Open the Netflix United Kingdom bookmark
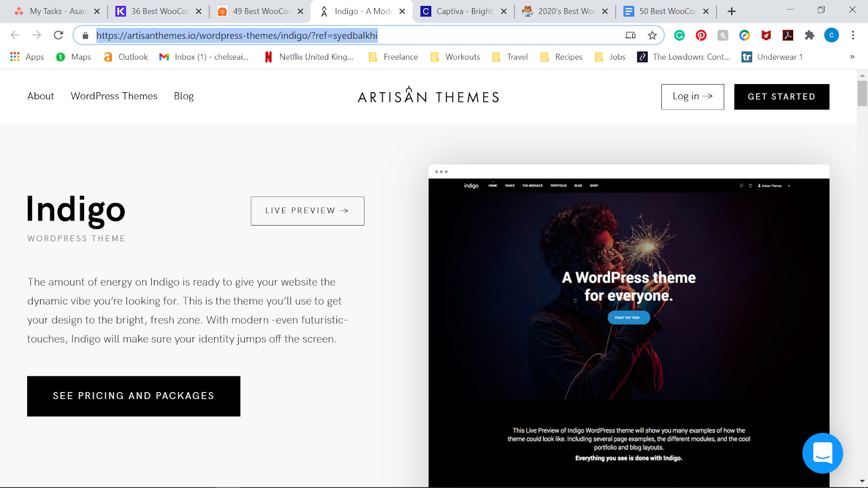Viewport: 868px width, 488px height. [309, 57]
